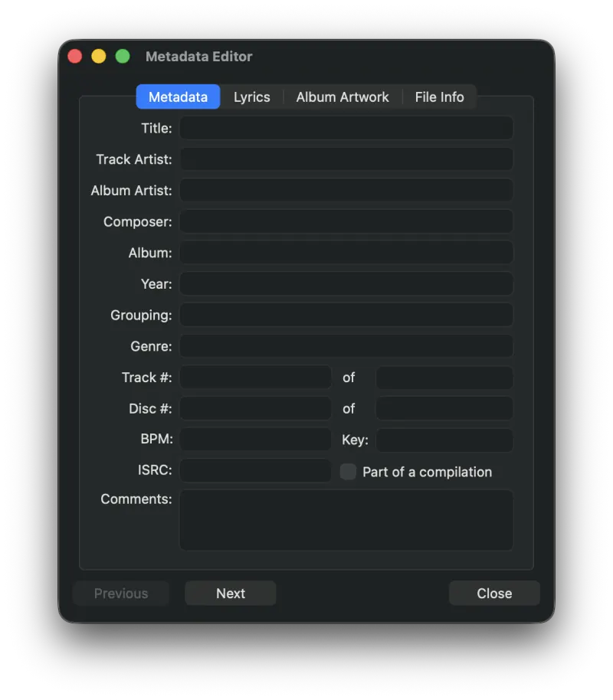Switch to the Album Artwork tab

[x=343, y=96]
